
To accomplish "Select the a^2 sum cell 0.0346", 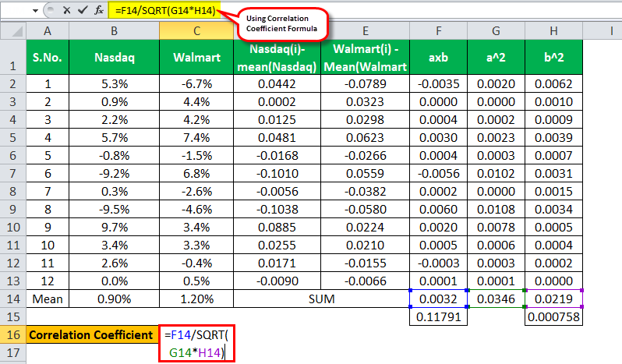I will (x=497, y=299).
